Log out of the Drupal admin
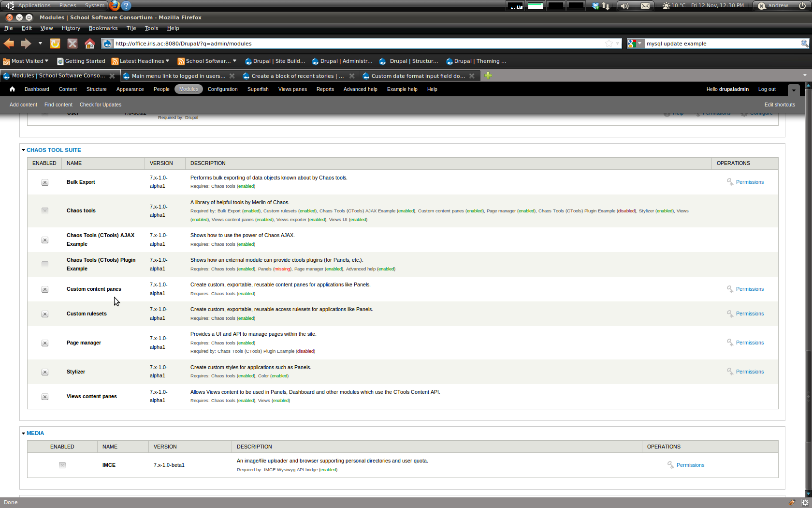Screen dimensions: 812x508 767,89
